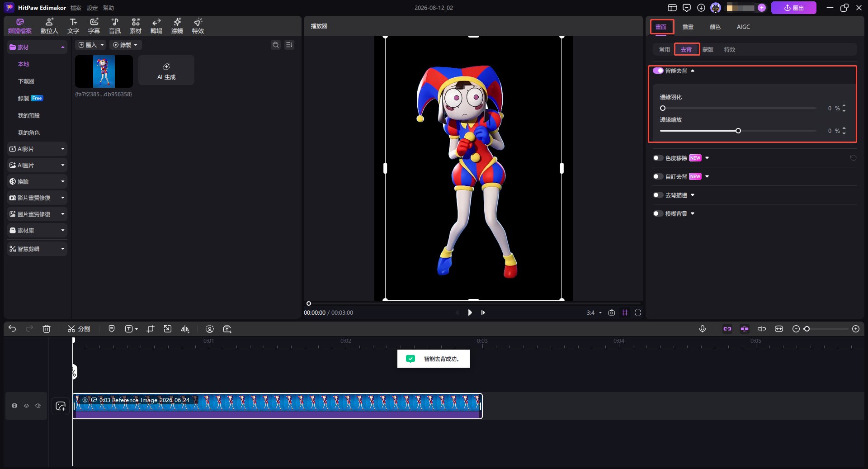
Task: Select the imported media thumbnail
Action: [104, 71]
